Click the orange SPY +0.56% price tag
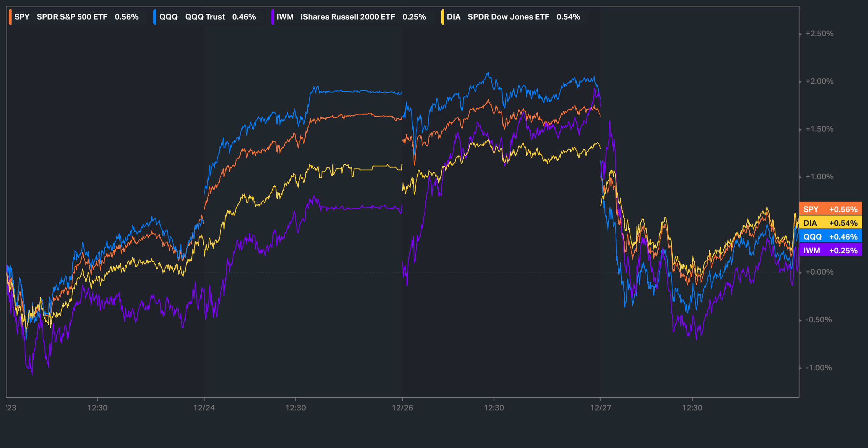The height and width of the screenshot is (448, 868). pos(830,209)
